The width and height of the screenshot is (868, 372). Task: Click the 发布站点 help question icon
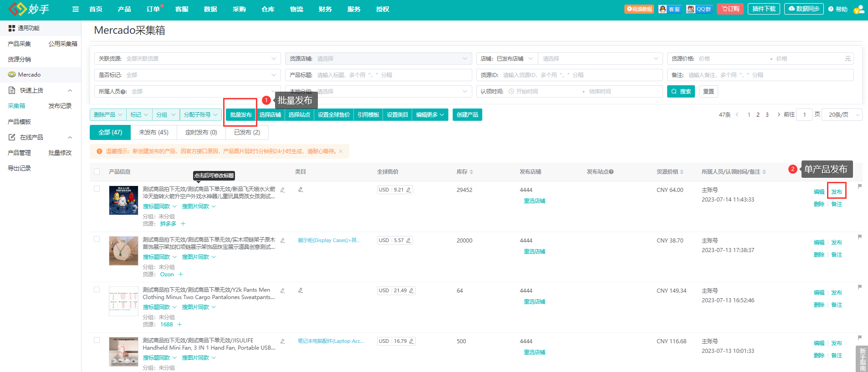click(x=611, y=172)
